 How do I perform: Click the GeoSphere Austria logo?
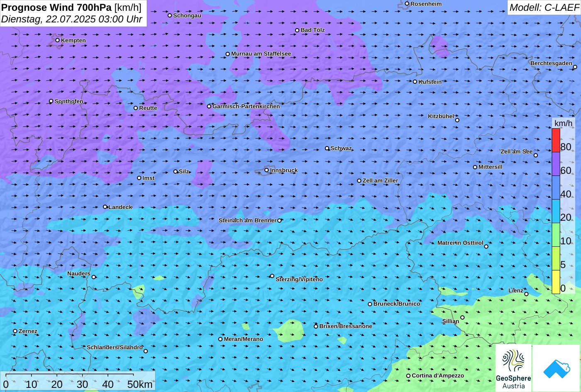[513, 368]
